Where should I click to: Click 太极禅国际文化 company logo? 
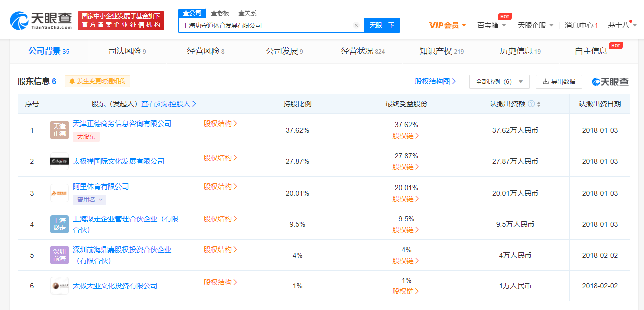(x=59, y=161)
